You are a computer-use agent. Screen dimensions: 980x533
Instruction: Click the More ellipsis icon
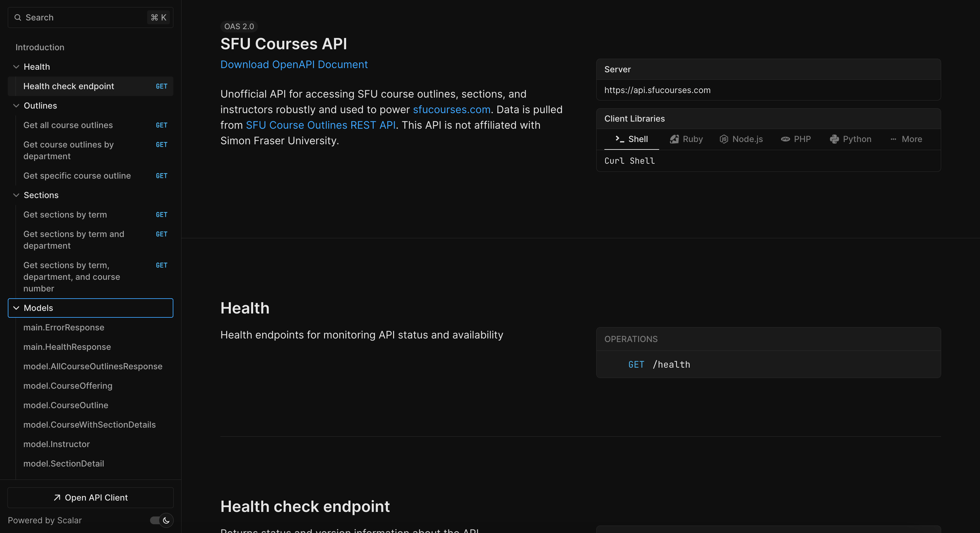(x=893, y=139)
